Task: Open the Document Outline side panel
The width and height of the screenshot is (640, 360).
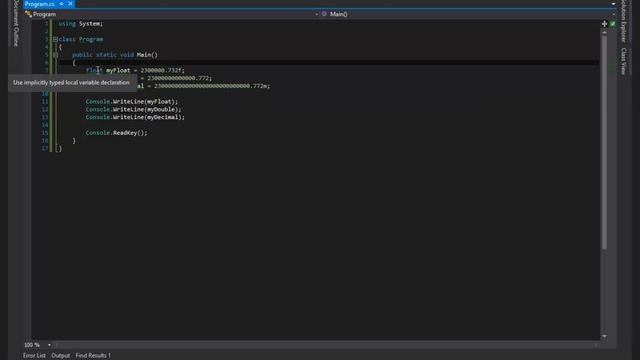Action: coord(16,23)
